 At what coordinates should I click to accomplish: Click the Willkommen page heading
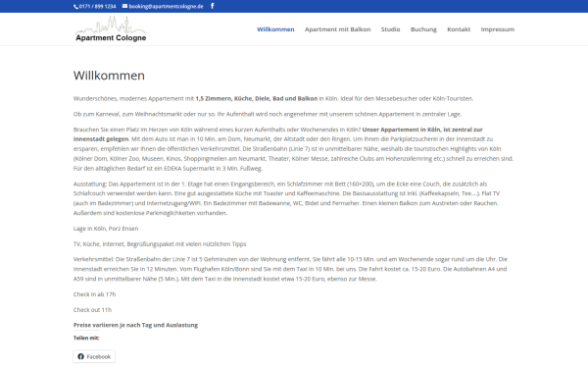[109, 76]
